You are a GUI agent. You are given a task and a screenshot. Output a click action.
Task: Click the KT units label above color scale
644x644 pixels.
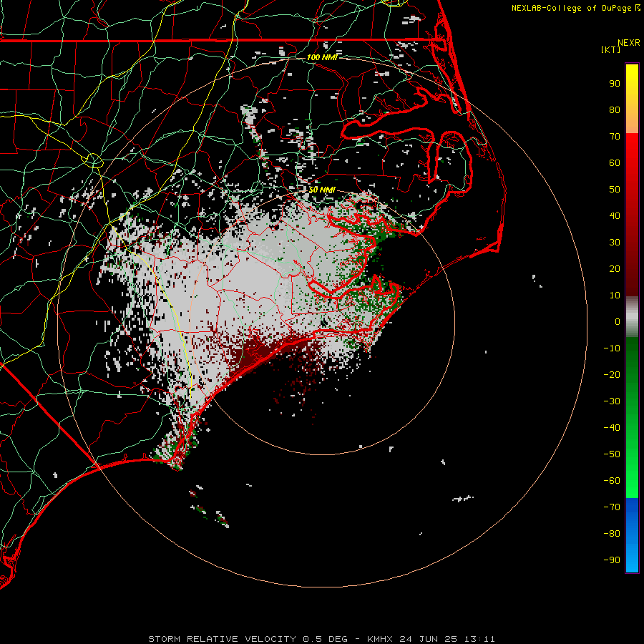point(610,49)
